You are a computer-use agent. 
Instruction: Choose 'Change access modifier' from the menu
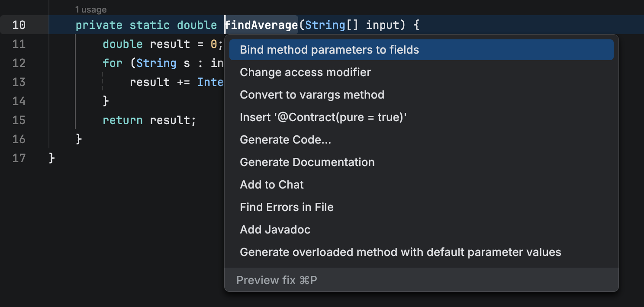pyautogui.click(x=305, y=72)
